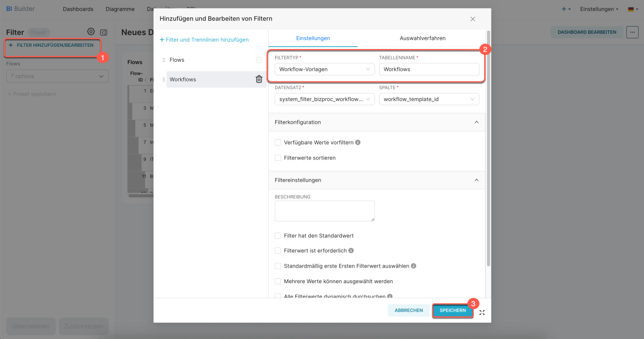Collapse the Filterkonfiguration section
This screenshot has height=339, width=644.
point(476,122)
